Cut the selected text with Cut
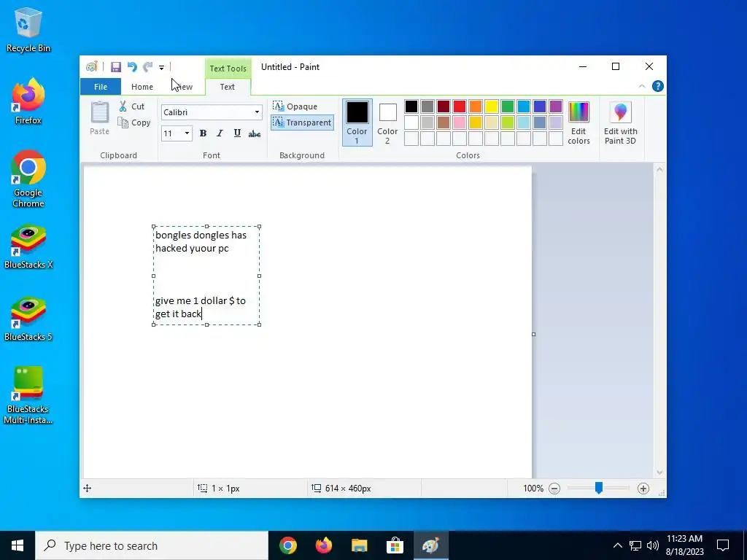 pyautogui.click(x=131, y=106)
